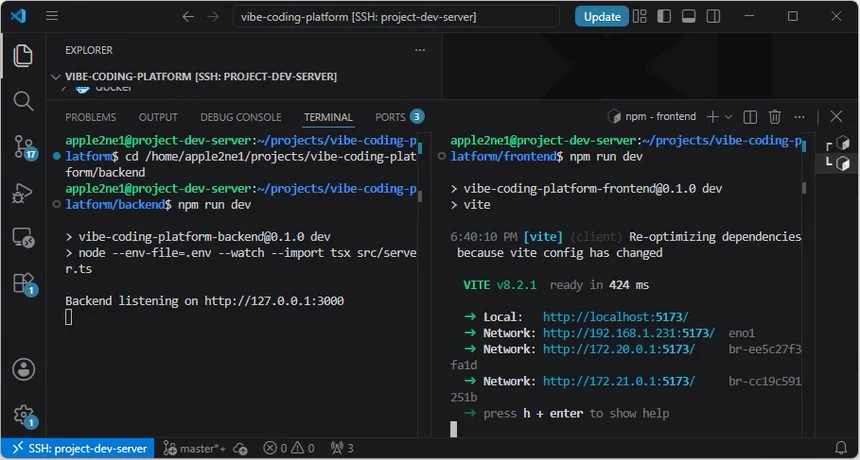The width and height of the screenshot is (860, 460).
Task: Open the hamburger application menu
Action: point(52,16)
